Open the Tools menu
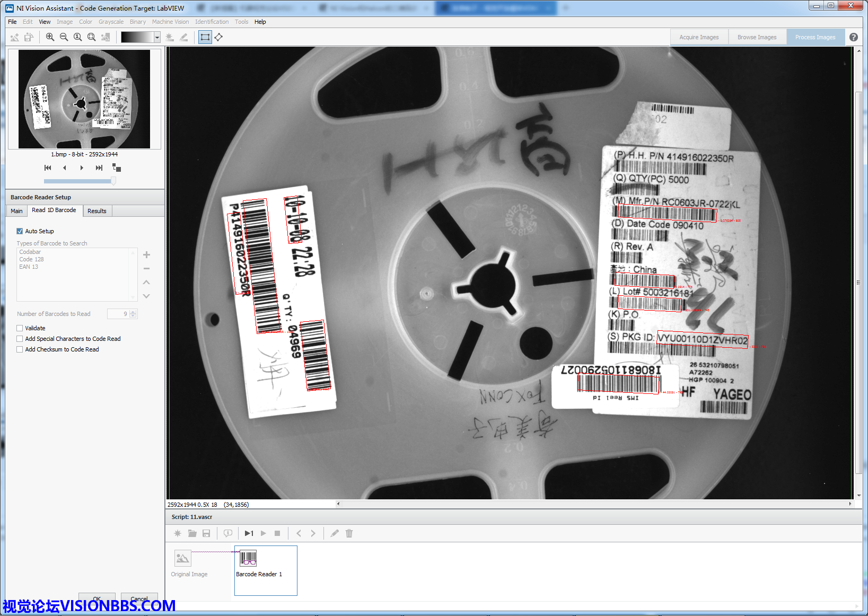868x616 pixels. click(241, 22)
